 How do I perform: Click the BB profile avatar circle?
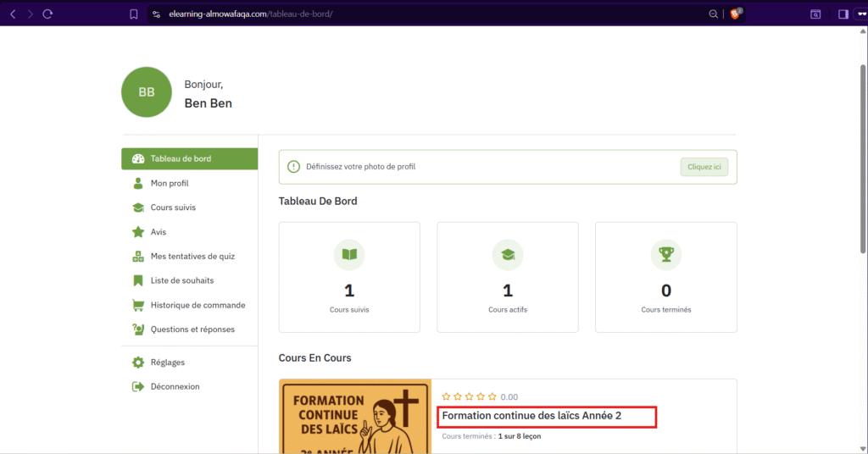(147, 92)
